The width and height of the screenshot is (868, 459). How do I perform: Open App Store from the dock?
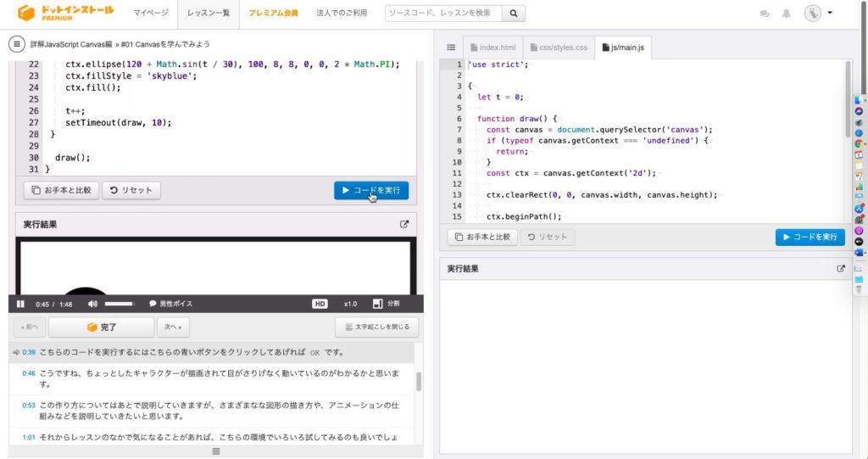coord(859,209)
